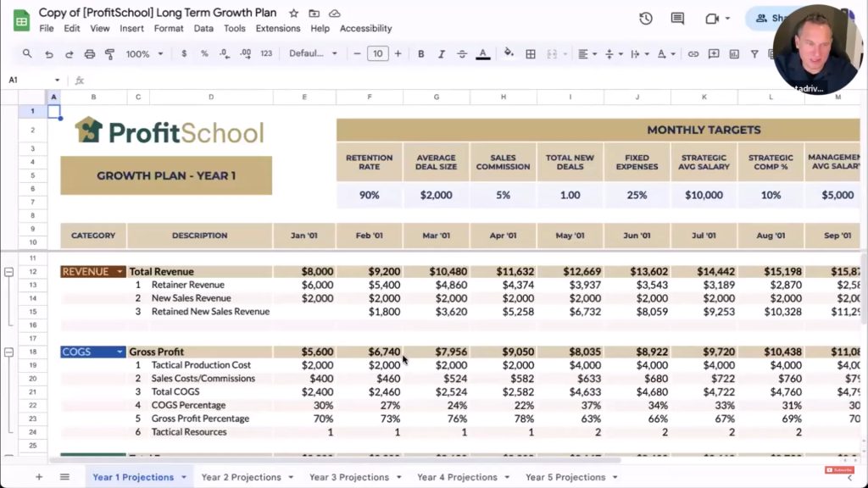Switch to Year 3 Projections tab
The height and width of the screenshot is (488, 868).
(349, 477)
